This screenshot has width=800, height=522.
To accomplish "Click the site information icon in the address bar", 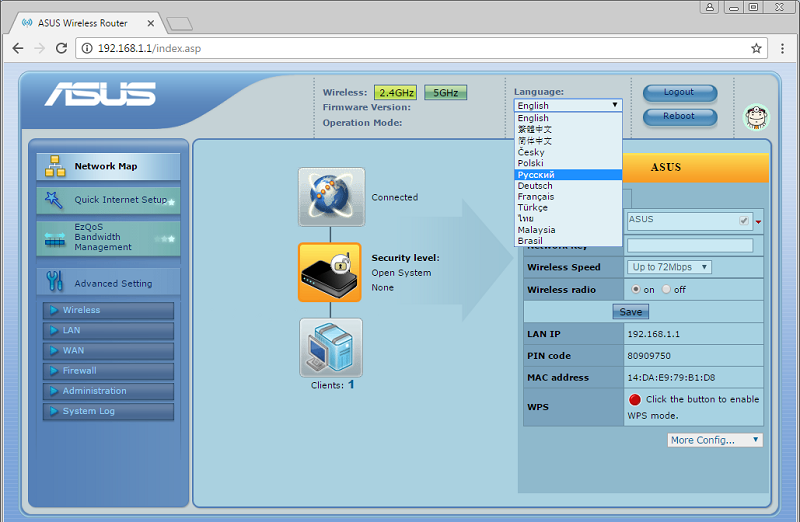I will (87, 48).
